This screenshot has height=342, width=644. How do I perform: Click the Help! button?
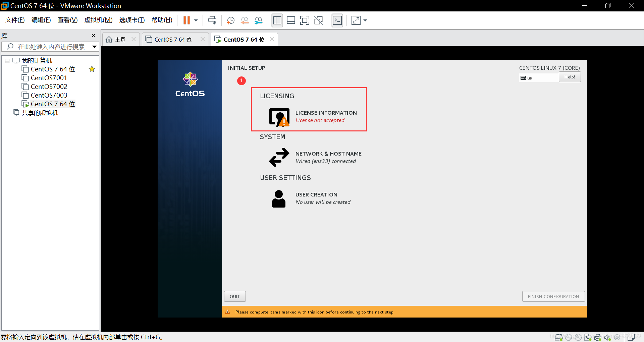(570, 77)
